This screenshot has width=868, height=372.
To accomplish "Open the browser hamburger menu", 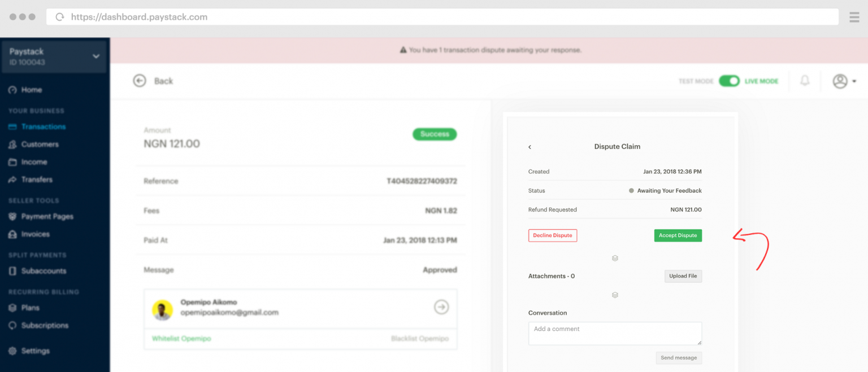I will click(x=854, y=16).
